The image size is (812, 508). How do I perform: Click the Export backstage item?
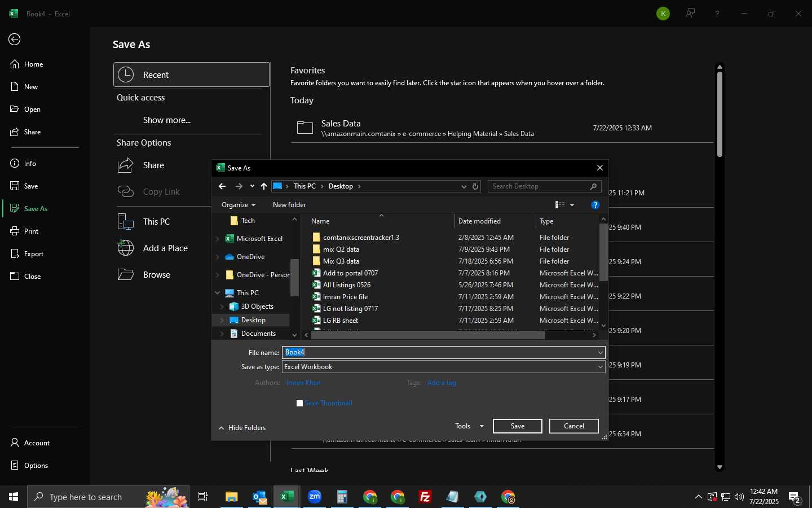pos(34,254)
